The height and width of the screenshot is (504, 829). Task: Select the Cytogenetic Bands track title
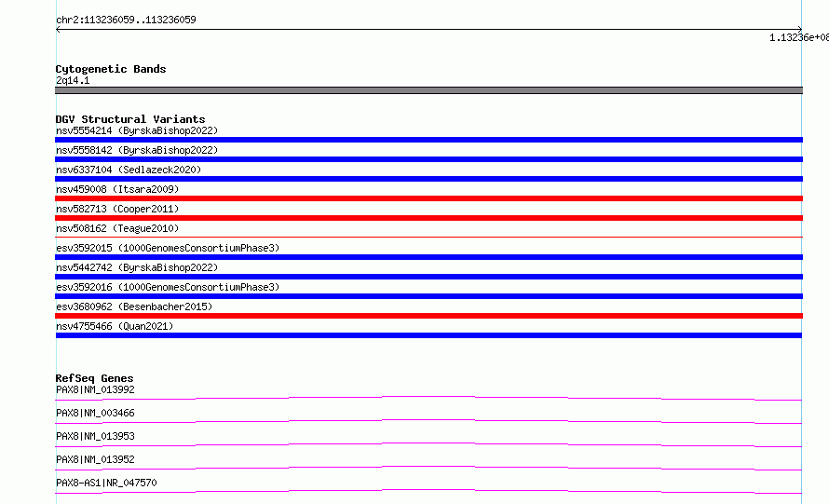coord(111,69)
